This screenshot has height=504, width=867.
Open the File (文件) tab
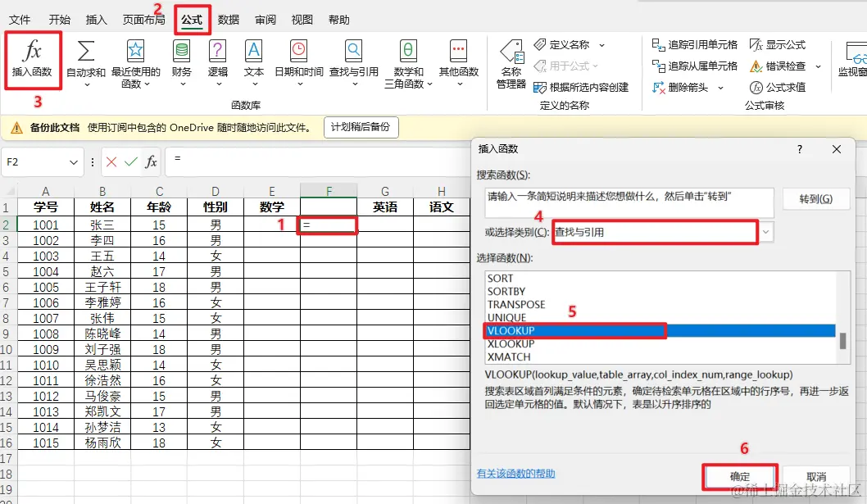20,20
